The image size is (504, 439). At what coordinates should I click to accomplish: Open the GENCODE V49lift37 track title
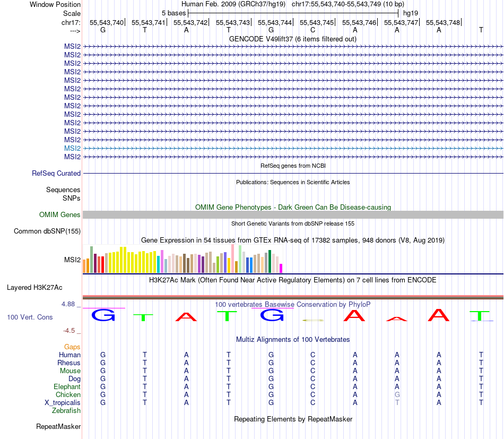(292, 39)
